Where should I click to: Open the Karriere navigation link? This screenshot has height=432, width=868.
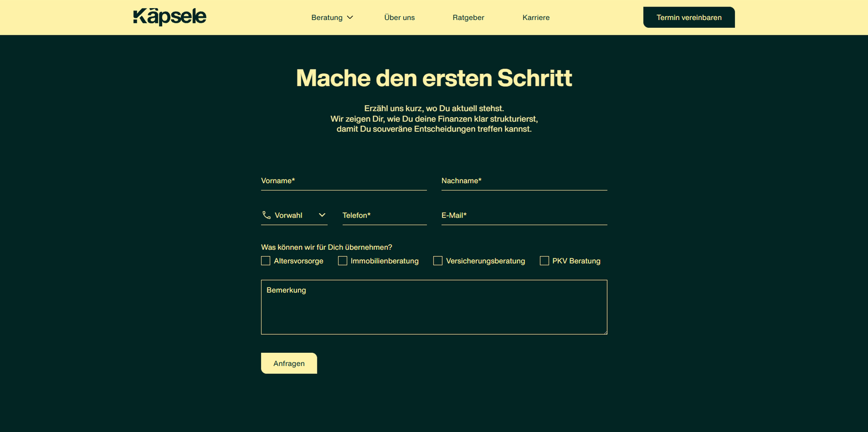click(x=536, y=17)
